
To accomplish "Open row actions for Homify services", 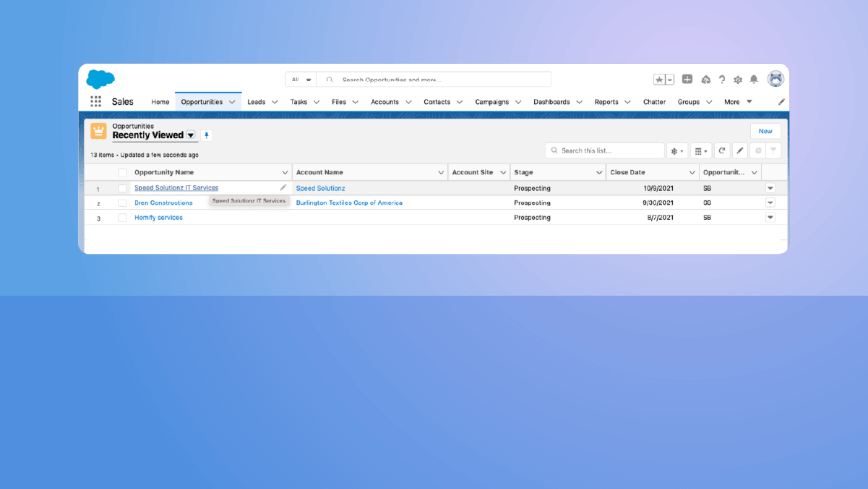I will 770,218.
